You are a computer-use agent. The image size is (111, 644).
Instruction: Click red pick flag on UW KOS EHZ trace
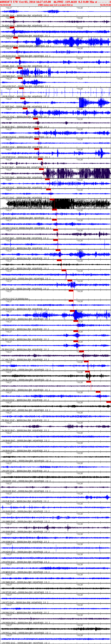tap(98, 392)
